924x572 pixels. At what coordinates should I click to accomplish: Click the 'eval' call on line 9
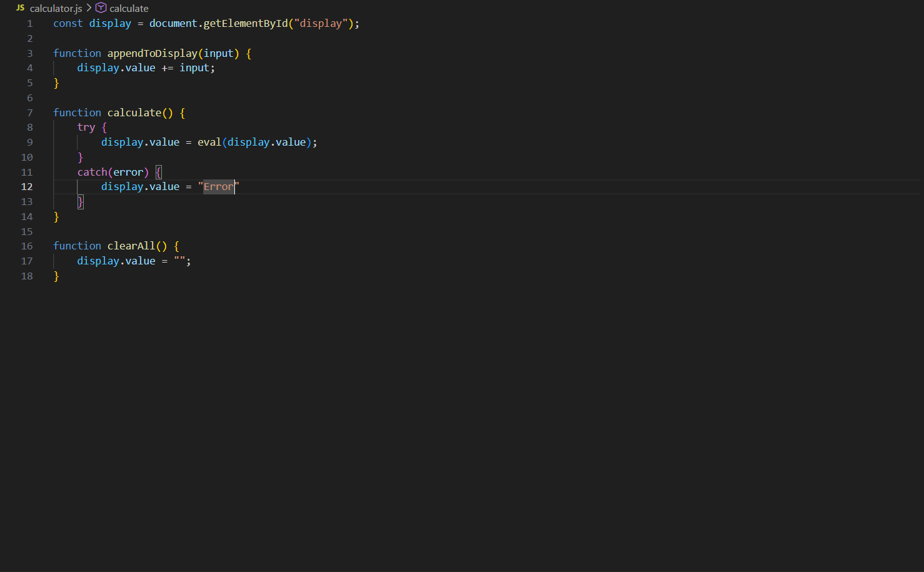point(209,143)
